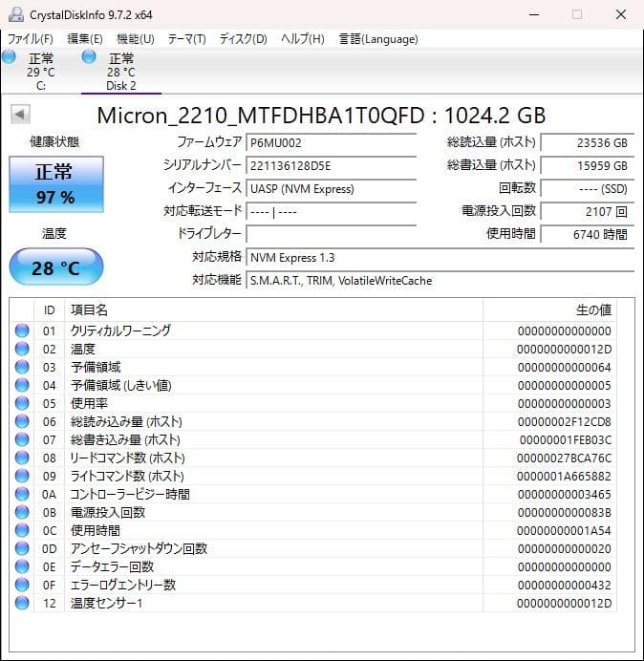This screenshot has height=661, width=644.
Task: Click status orb of ID 02 温度 row
Action: tap(22, 349)
